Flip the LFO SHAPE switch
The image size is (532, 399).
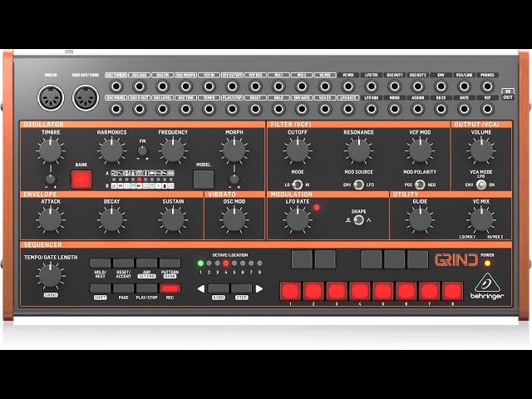(358, 220)
